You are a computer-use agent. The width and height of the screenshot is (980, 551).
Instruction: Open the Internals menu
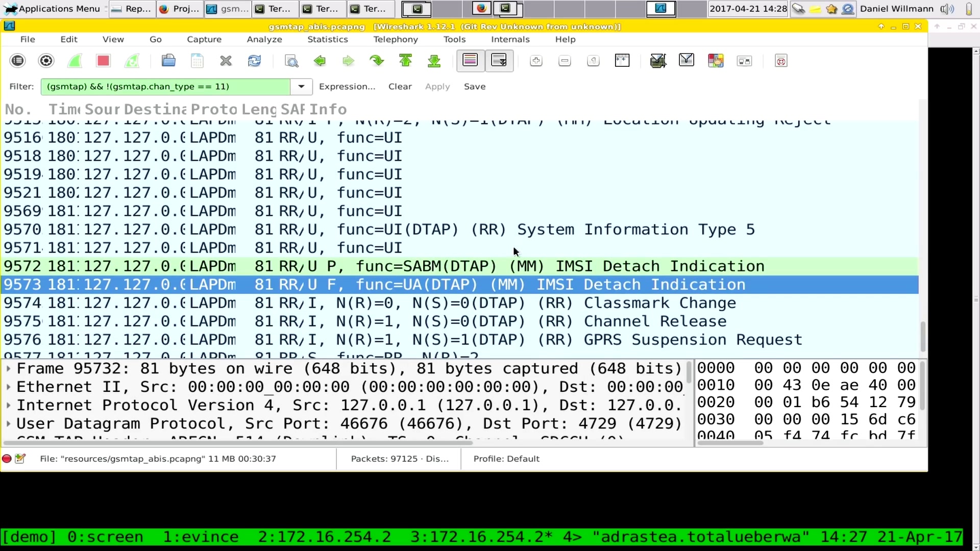pos(510,39)
